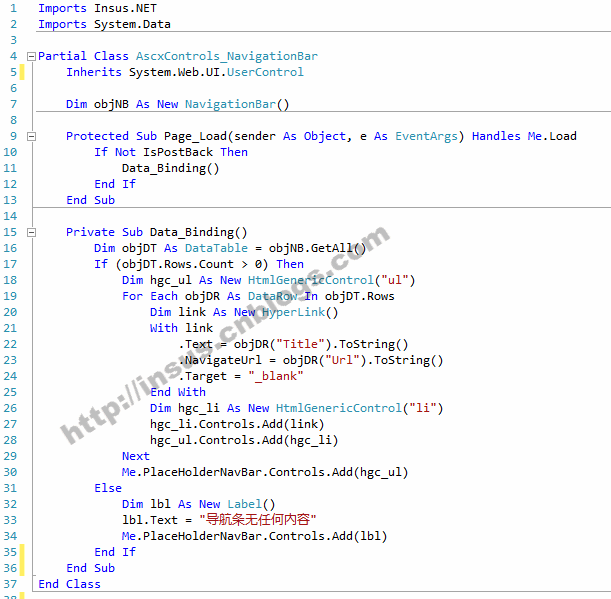611x599 pixels.
Task: Click 'Page_Load' method name
Action: click(195, 136)
